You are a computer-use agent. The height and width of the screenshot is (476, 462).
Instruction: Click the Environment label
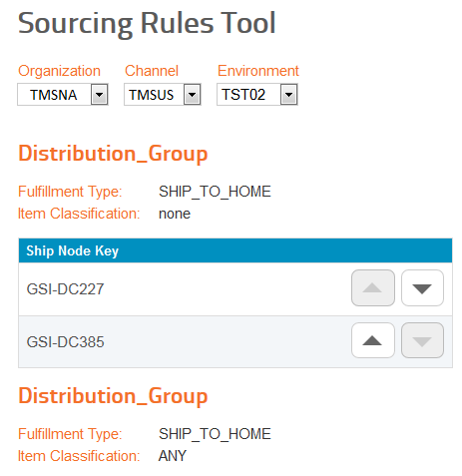pos(258,71)
